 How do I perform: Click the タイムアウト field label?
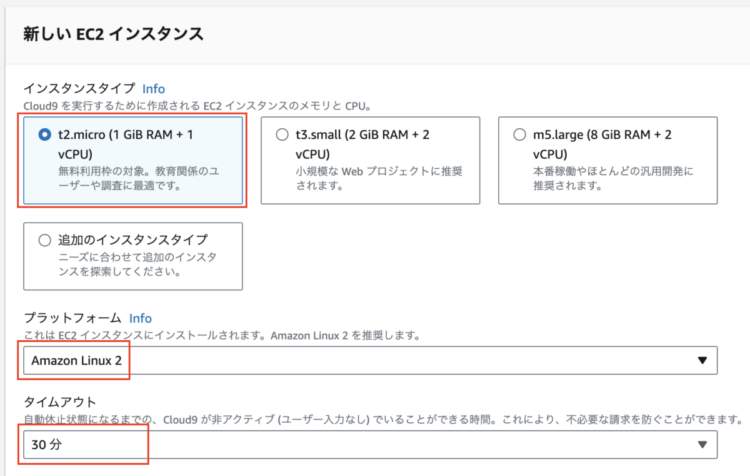point(60,402)
